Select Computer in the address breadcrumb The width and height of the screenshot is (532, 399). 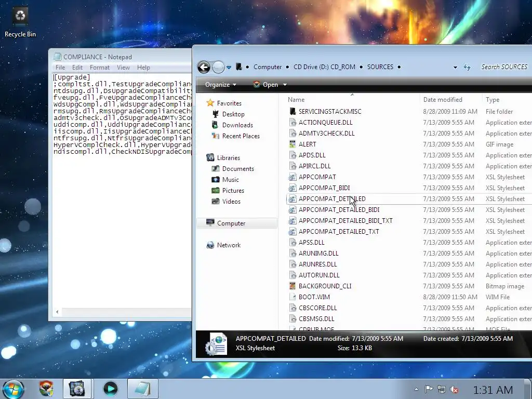268,67
